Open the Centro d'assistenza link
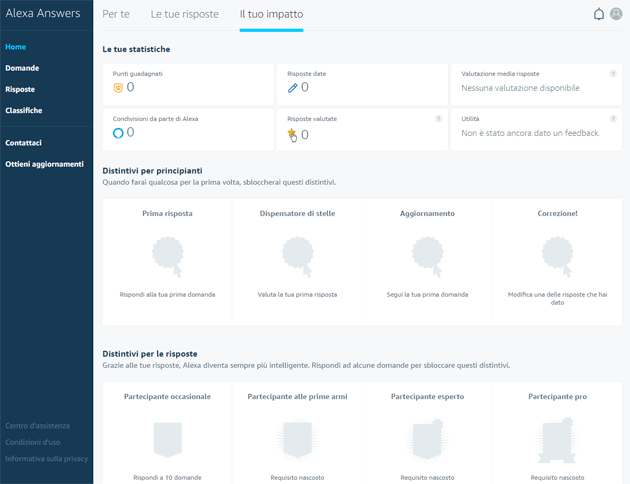The image size is (630, 484). click(x=38, y=426)
